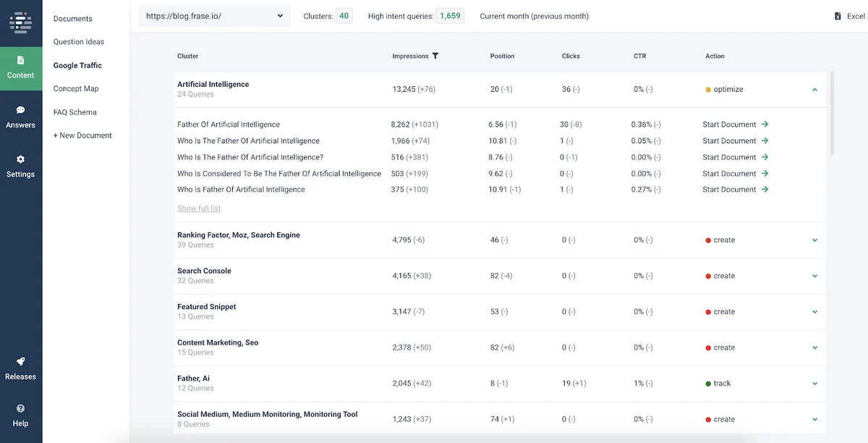Click arrow next to Father Of Artificial Intelligence

point(765,125)
